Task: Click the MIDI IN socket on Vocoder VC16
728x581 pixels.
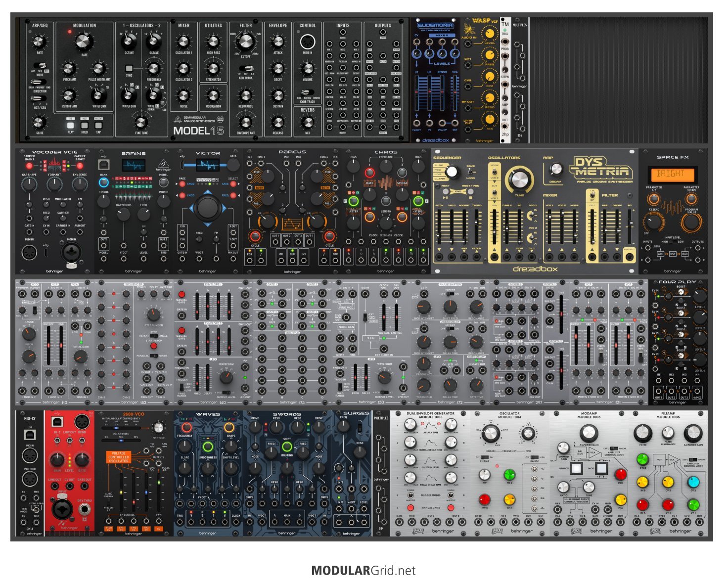Action: click(30, 252)
